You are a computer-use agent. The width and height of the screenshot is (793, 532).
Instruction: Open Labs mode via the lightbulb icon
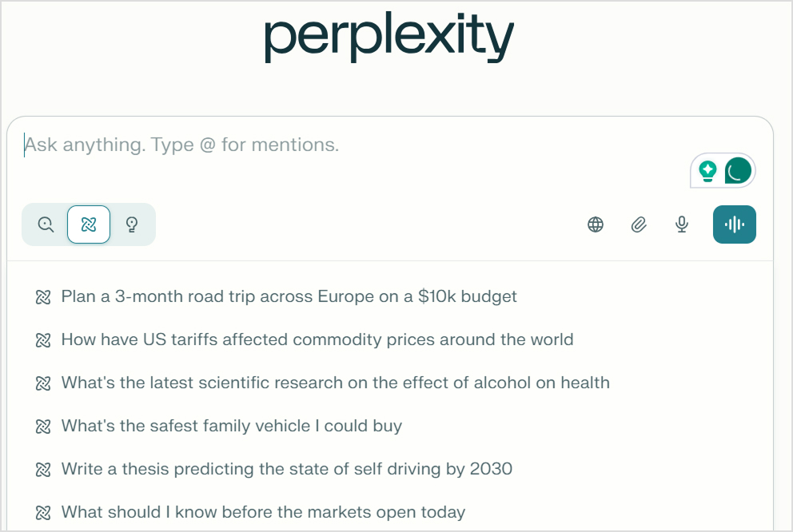coord(132,224)
